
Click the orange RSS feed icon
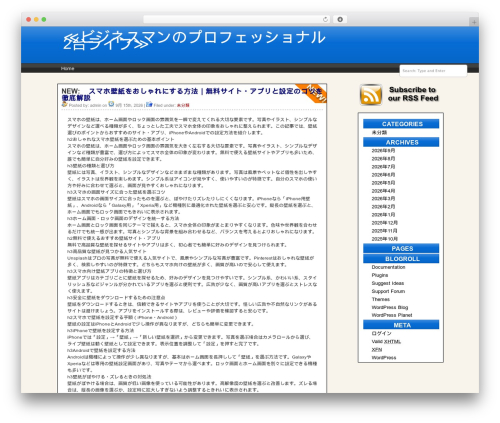click(x=371, y=95)
